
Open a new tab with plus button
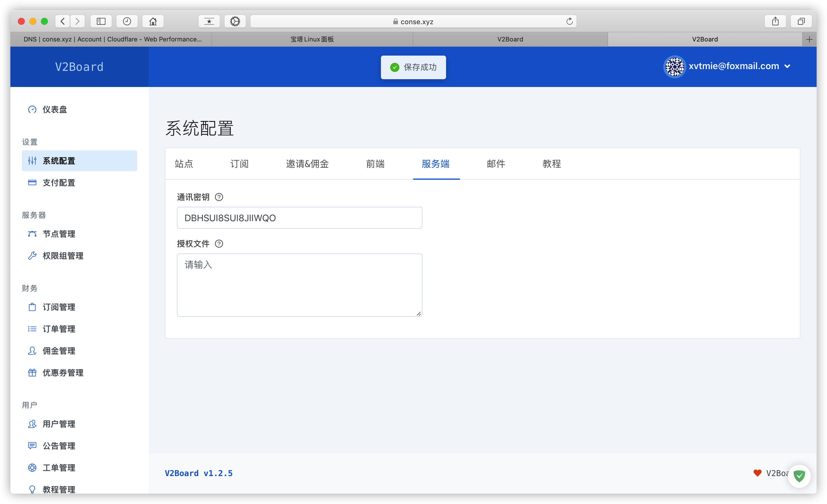(809, 39)
